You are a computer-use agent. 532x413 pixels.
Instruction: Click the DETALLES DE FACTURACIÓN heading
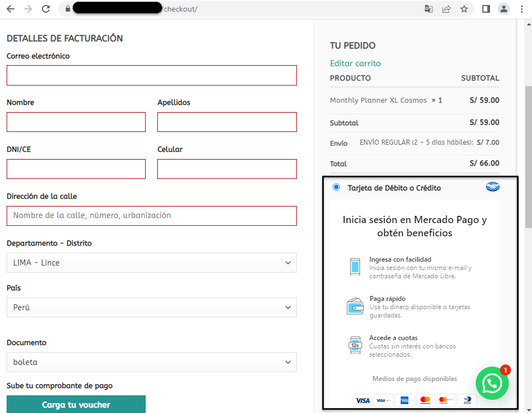click(x=65, y=38)
